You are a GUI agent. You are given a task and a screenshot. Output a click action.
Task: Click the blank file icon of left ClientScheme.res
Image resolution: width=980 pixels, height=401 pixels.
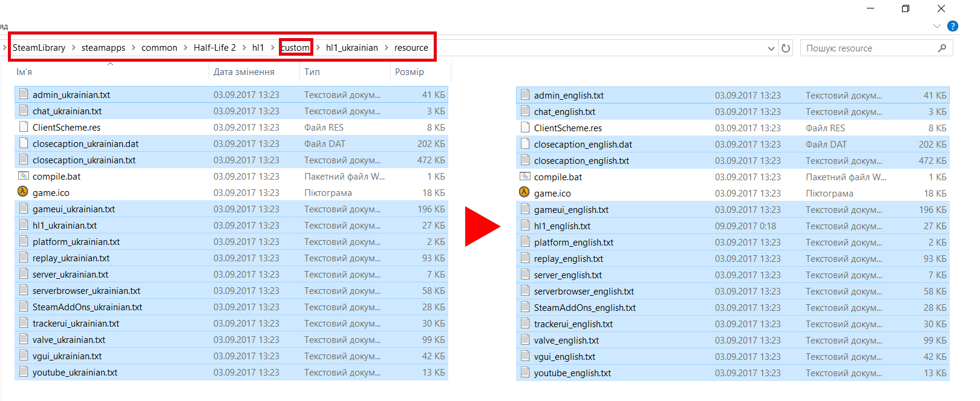point(24,127)
